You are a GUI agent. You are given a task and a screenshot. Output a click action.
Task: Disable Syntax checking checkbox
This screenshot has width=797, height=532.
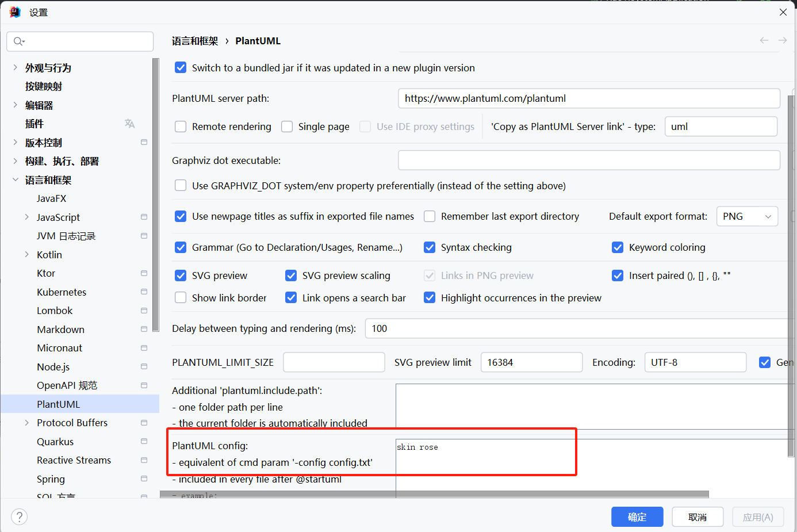click(x=430, y=247)
